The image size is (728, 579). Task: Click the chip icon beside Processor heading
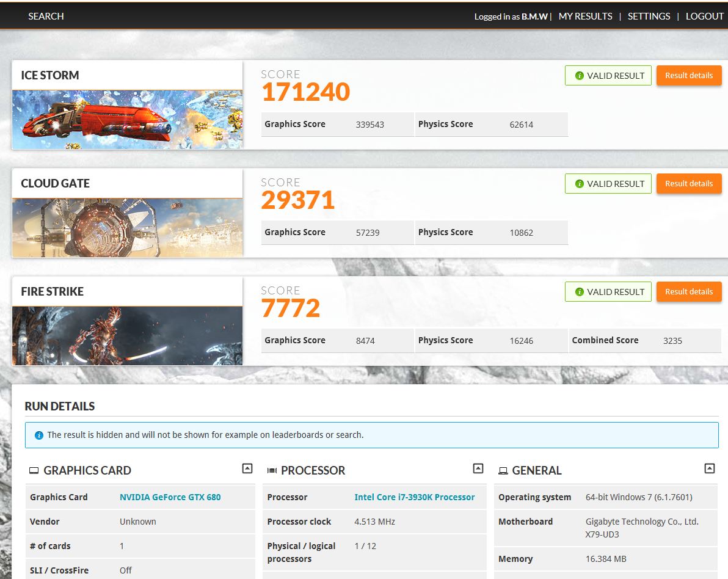point(272,471)
